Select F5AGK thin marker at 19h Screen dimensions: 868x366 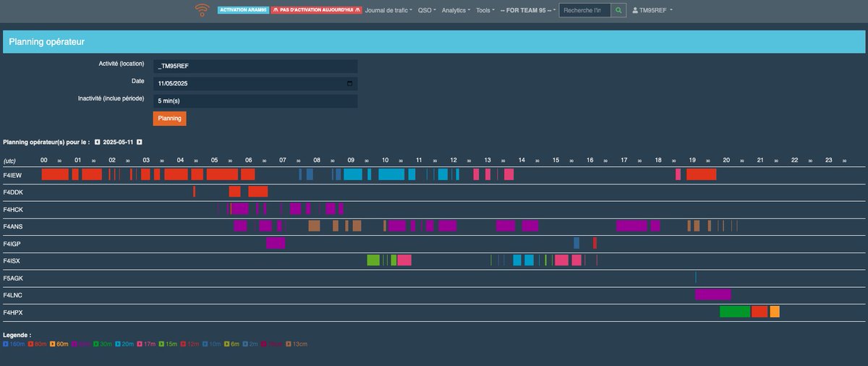click(696, 277)
